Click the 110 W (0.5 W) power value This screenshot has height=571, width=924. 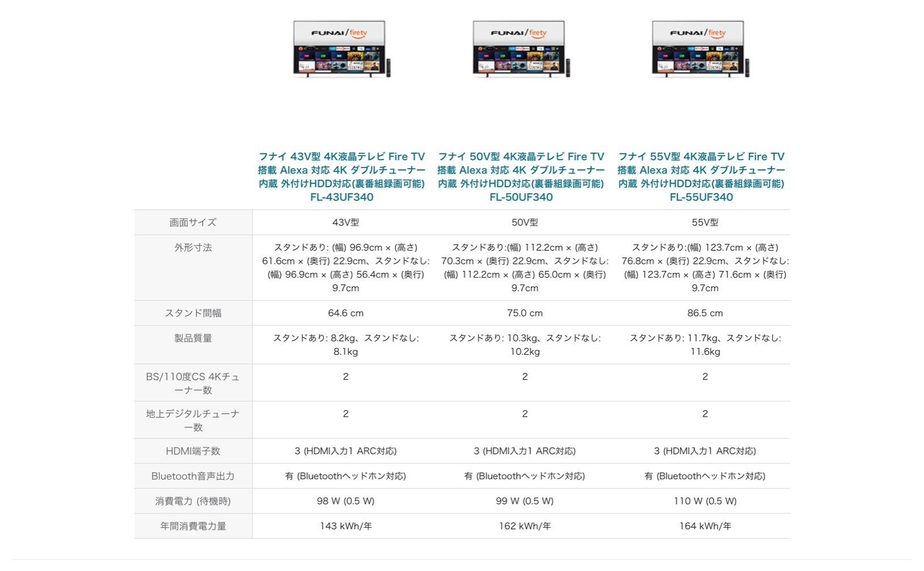705,501
